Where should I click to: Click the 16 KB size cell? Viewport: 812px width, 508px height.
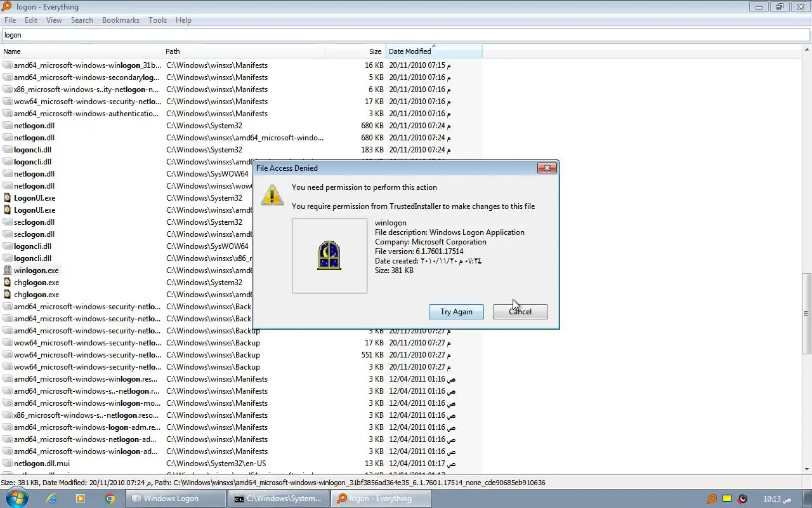pyautogui.click(x=374, y=65)
